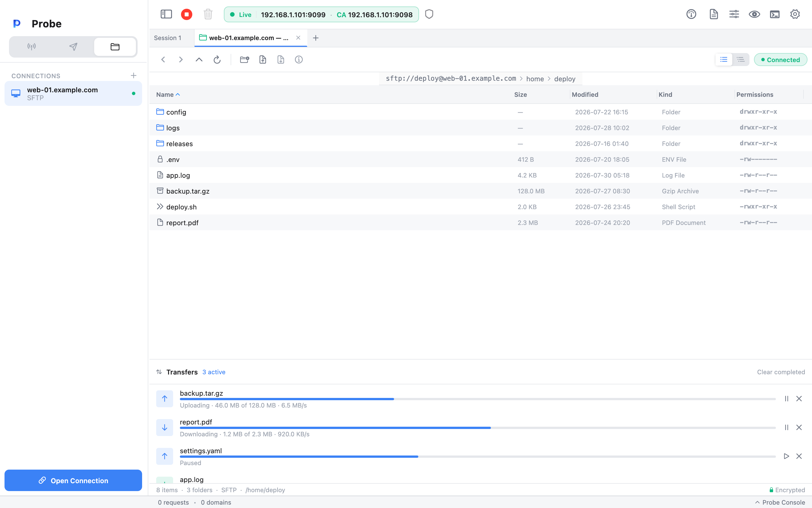
Task: Close the web-01.example.com tab
Action: pyautogui.click(x=298, y=38)
